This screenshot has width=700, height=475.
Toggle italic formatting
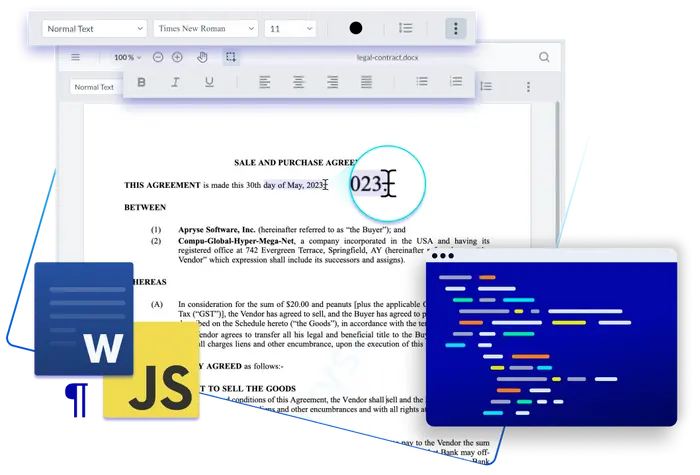pos(175,82)
